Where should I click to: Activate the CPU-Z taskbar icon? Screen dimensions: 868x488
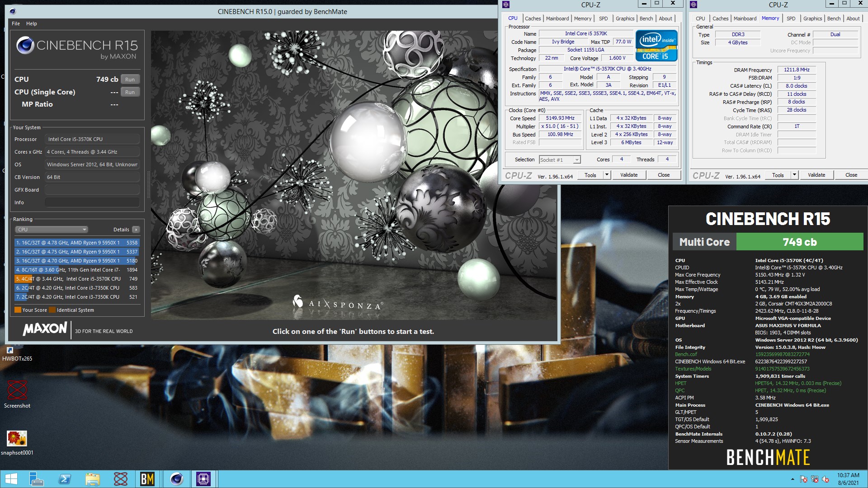pyautogui.click(x=203, y=479)
